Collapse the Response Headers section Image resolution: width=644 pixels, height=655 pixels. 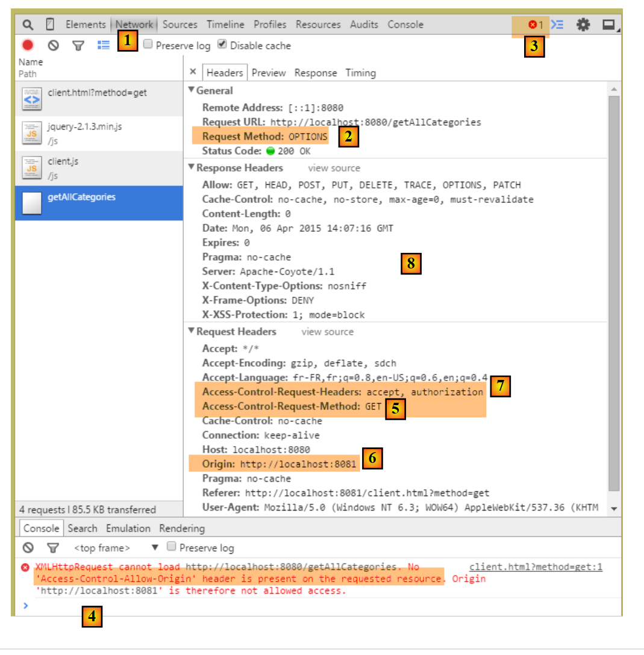(192, 167)
